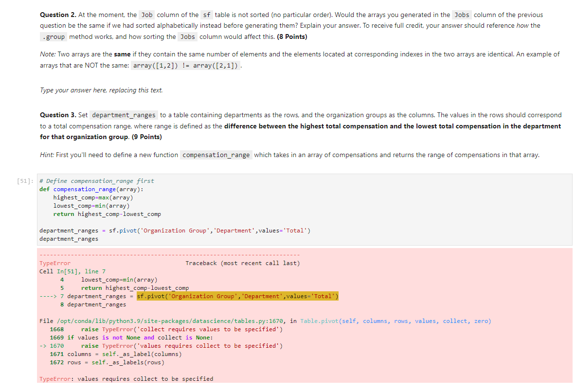Select the highlighted sf.pivot error line
576x392 pixels.
[237, 296]
